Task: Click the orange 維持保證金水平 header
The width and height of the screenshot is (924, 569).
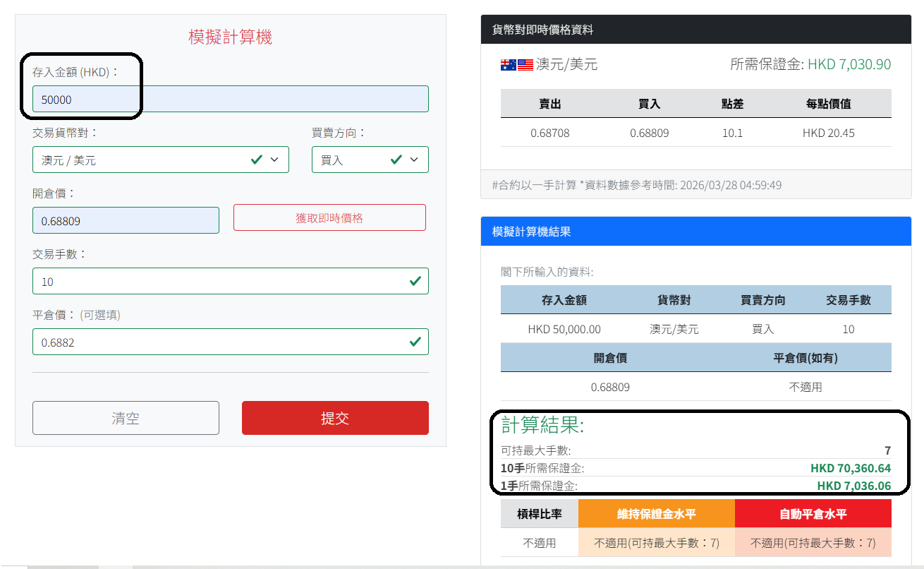Action: [656, 514]
